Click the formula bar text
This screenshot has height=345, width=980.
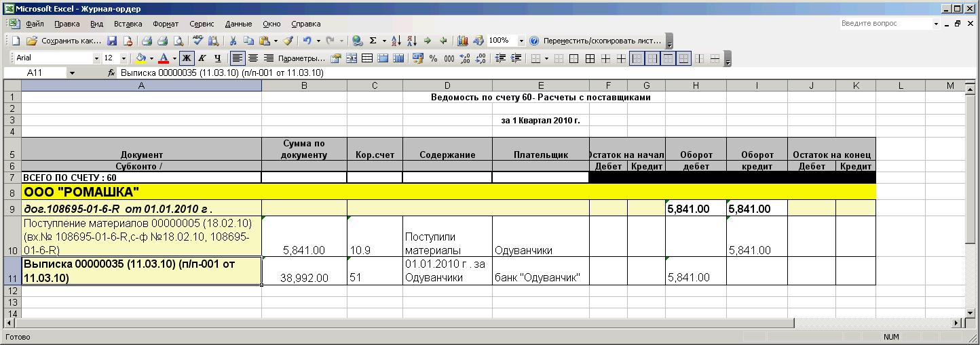222,73
